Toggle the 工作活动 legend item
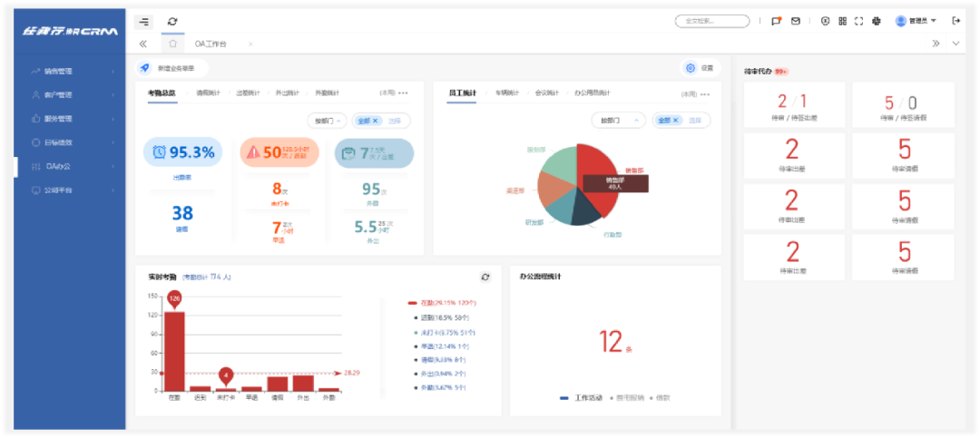Screen dimensions: 980x438 pyautogui.click(x=582, y=397)
